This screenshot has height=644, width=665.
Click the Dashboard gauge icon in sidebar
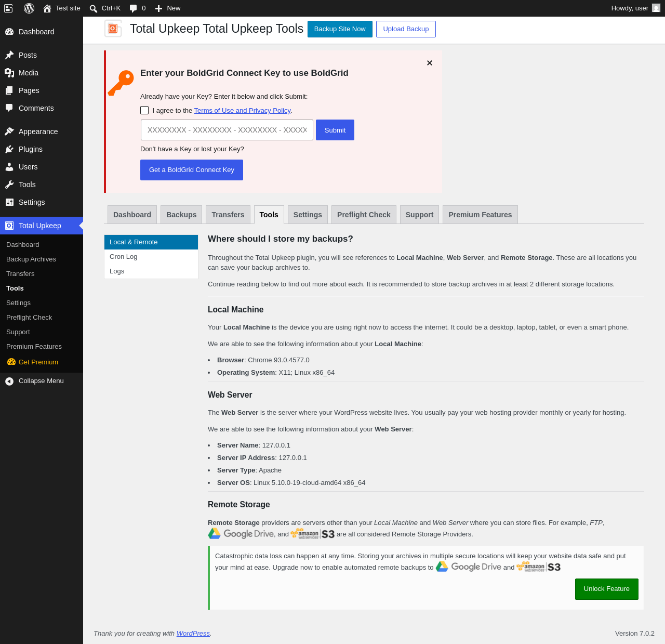pos(9,32)
